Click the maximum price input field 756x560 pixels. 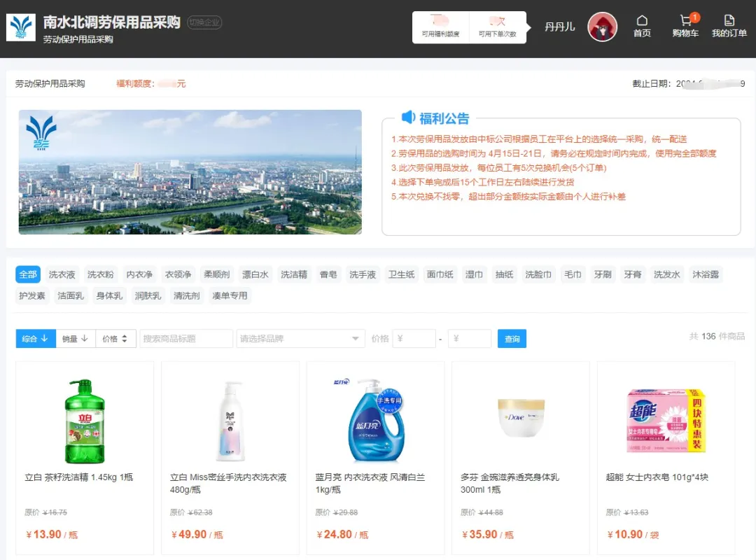coord(470,339)
